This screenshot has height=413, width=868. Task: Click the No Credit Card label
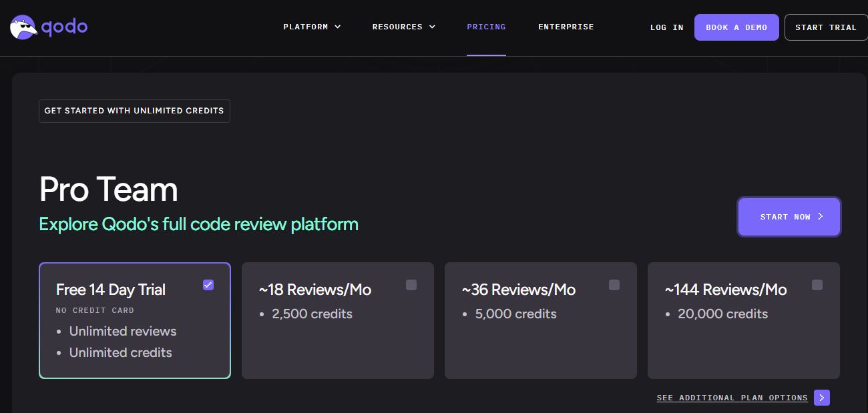tap(95, 310)
